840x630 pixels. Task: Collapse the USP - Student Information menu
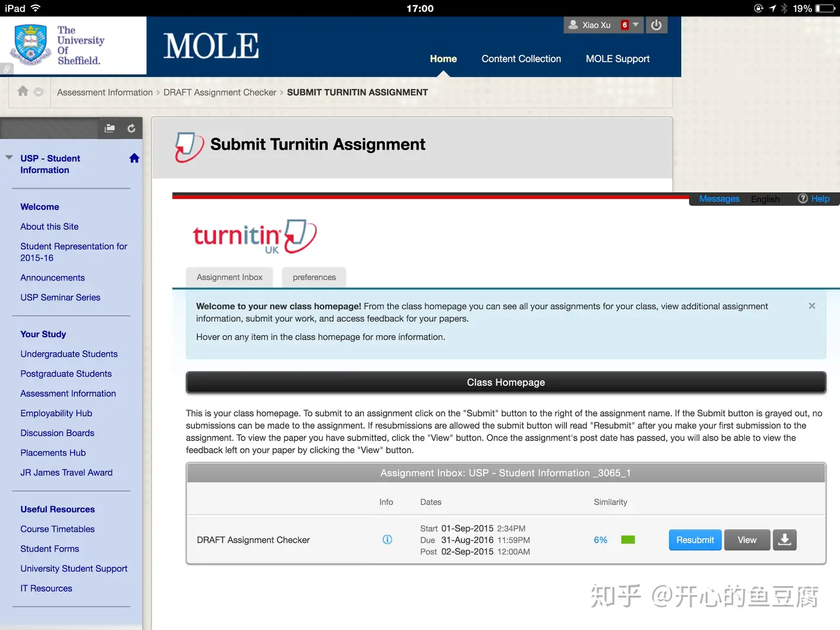coord(9,157)
